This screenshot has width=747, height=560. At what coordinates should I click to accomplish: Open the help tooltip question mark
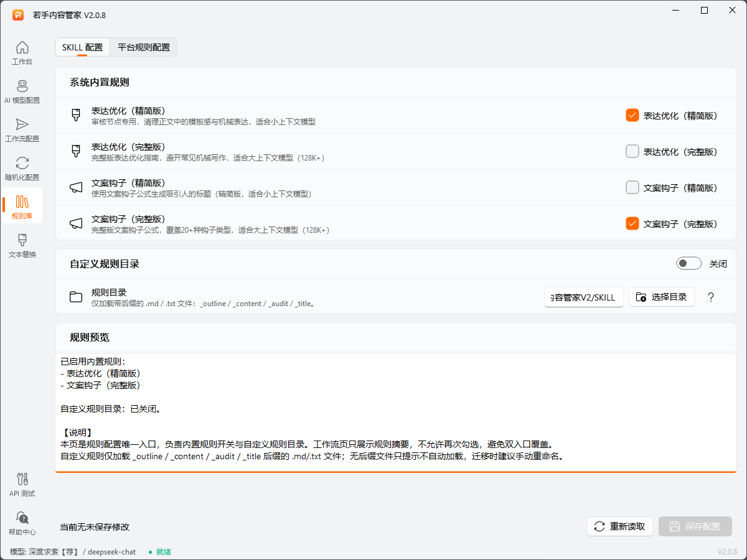tap(711, 297)
